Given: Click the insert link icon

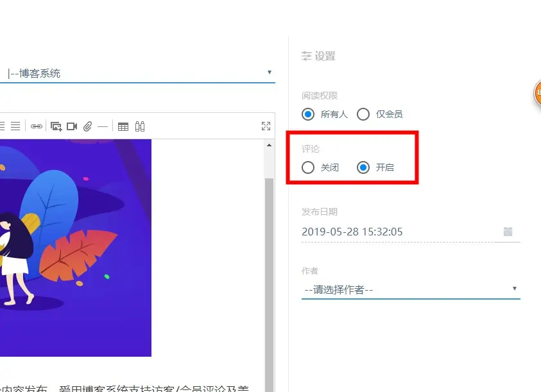Looking at the screenshot, I should click(36, 126).
